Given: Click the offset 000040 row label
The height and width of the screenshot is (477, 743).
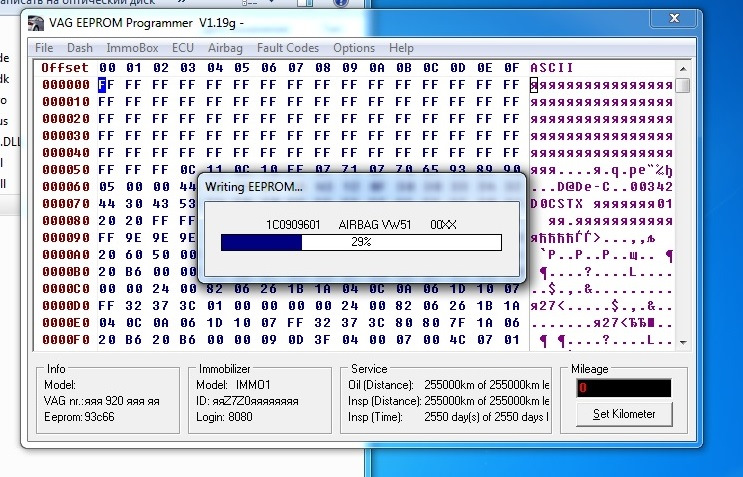Looking at the screenshot, I should pyautogui.click(x=66, y=153).
